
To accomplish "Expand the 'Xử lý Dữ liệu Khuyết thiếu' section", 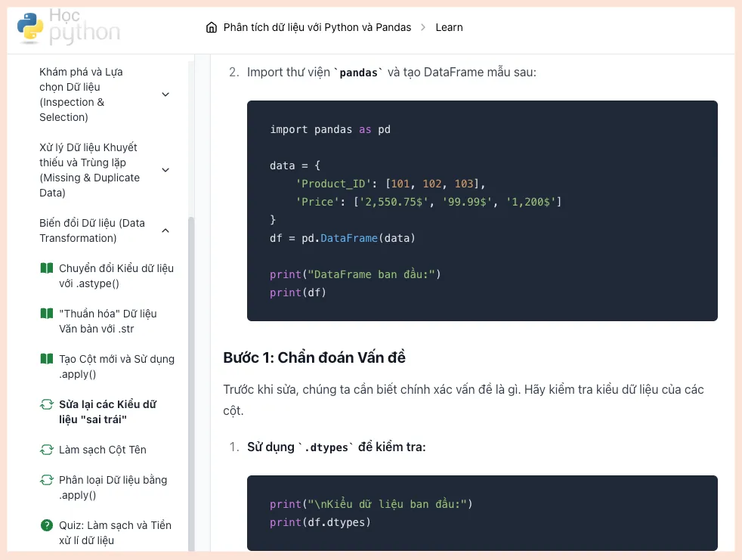I will [165, 170].
